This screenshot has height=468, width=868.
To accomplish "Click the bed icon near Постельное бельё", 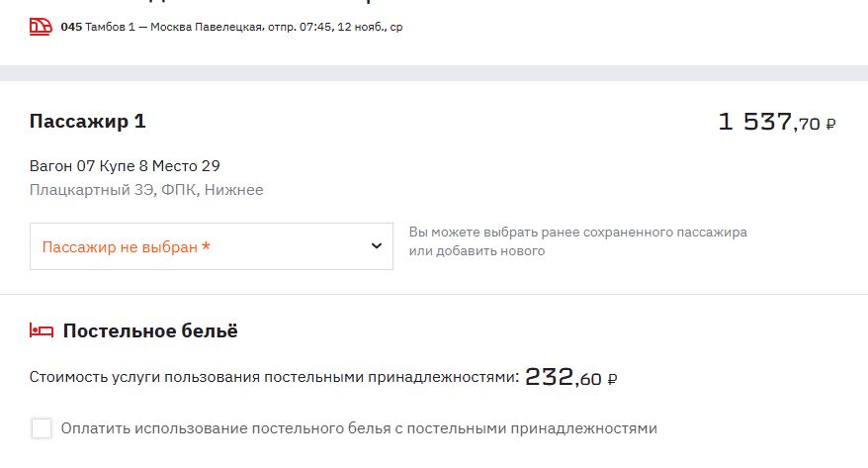I will pyautogui.click(x=41, y=331).
